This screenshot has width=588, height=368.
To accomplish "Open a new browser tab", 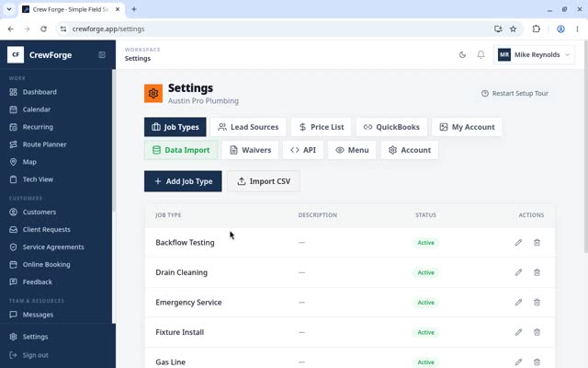I will coord(134,9).
